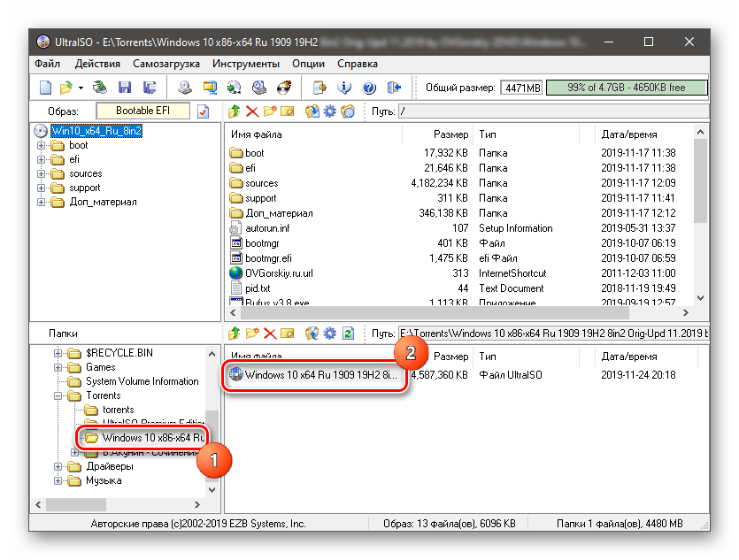Viewport: 739px width, 560px height.
Task: Expand the sources folder in image tree
Action: pyautogui.click(x=41, y=173)
